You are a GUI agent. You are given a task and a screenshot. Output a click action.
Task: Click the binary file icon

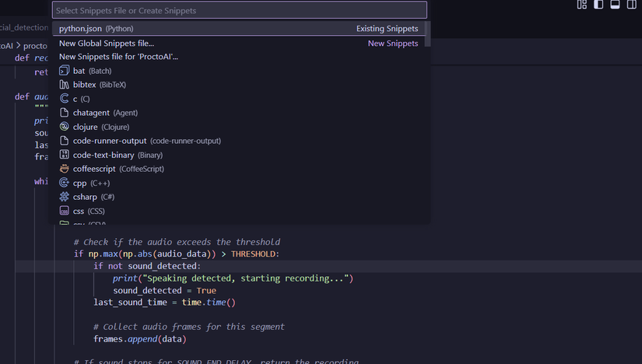64,154
